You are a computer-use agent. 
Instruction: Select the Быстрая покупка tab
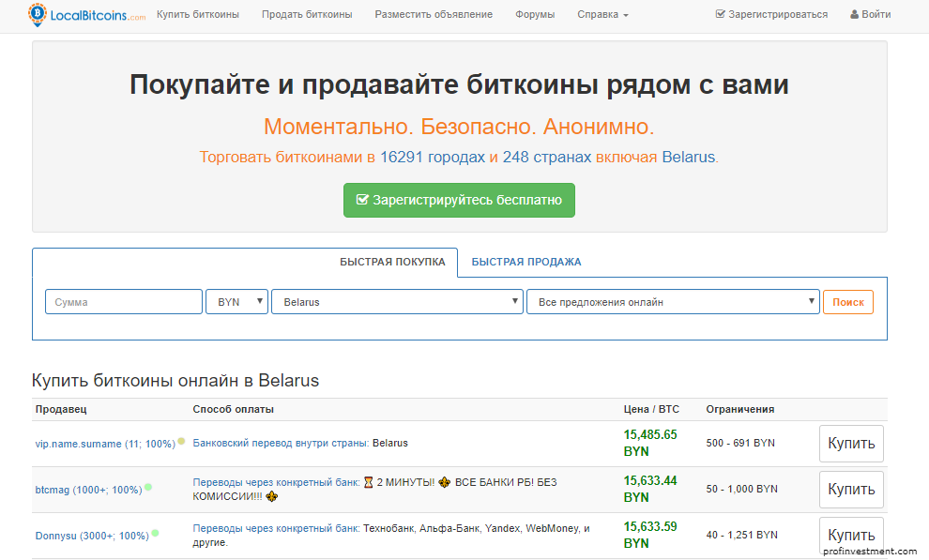(x=392, y=262)
